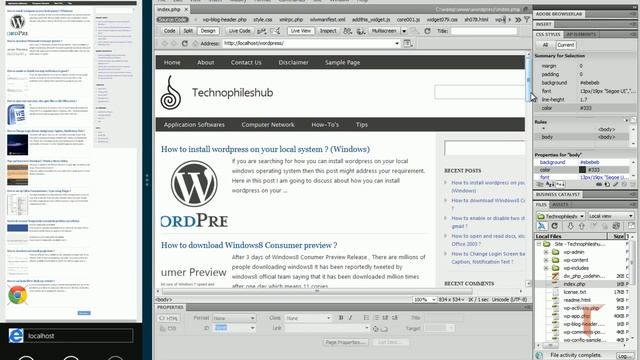
Task: Open the How to install wordpress post link
Action: coord(265,149)
